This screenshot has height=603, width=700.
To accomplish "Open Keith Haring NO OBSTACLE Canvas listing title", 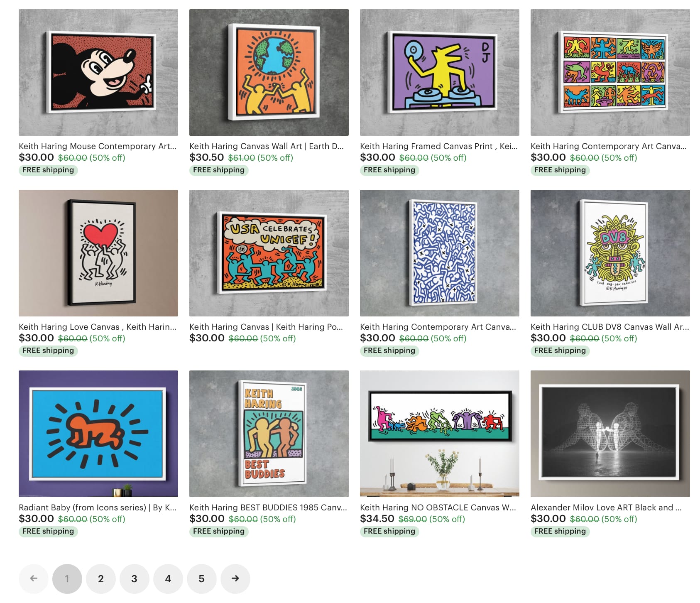I will coord(438,507).
